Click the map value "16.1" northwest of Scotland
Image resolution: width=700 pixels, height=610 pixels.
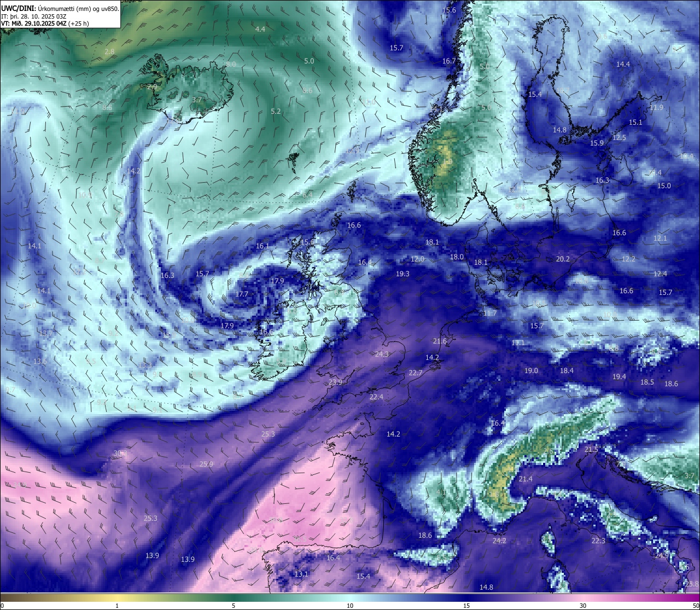point(262,246)
